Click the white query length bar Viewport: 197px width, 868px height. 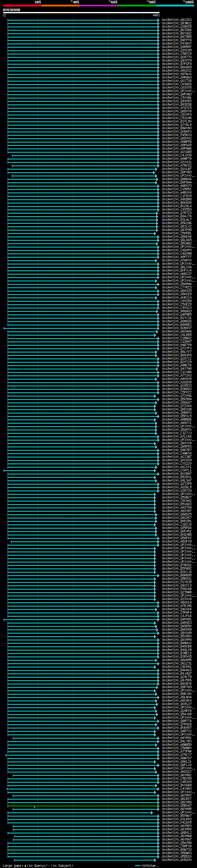(81, 12)
